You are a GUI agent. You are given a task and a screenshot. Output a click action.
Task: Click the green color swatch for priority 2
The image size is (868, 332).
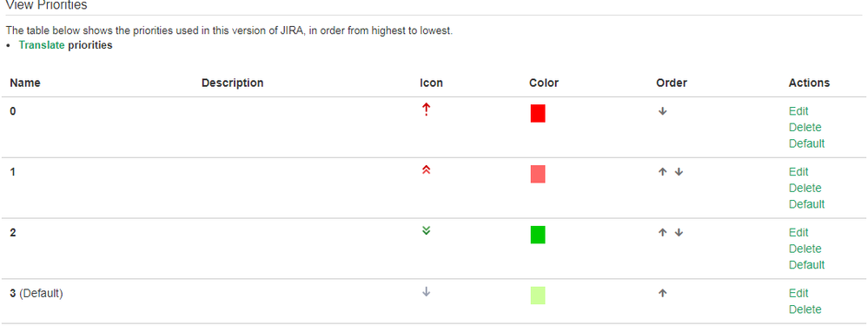pos(538,235)
